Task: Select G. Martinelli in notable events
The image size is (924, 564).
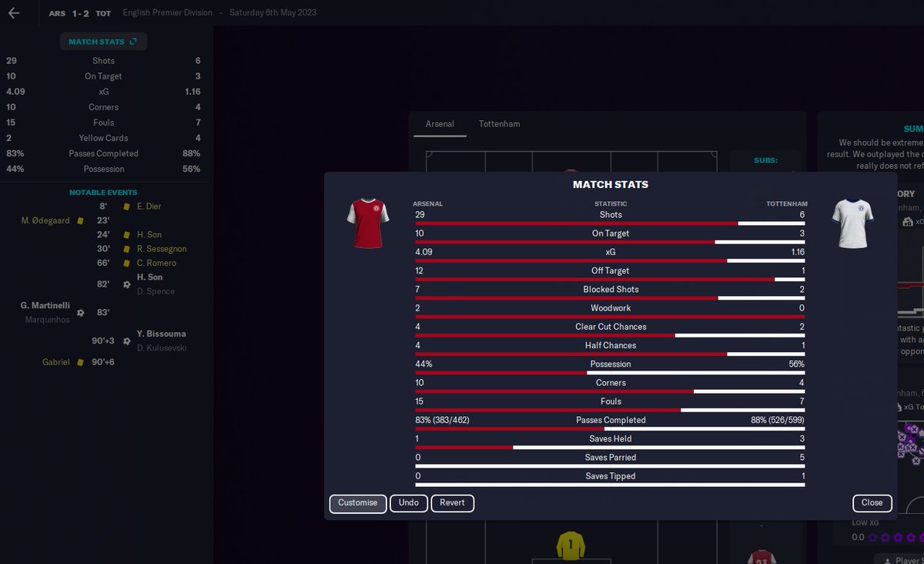Action: coord(45,306)
